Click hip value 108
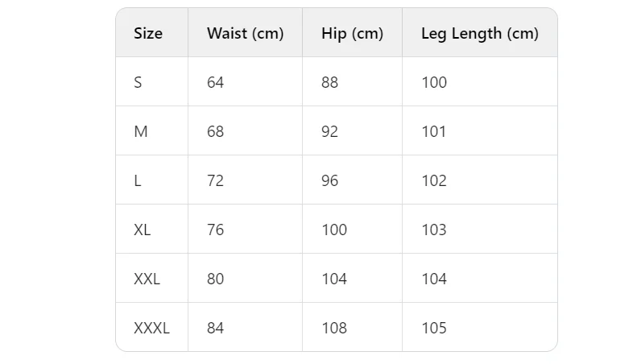 point(334,328)
